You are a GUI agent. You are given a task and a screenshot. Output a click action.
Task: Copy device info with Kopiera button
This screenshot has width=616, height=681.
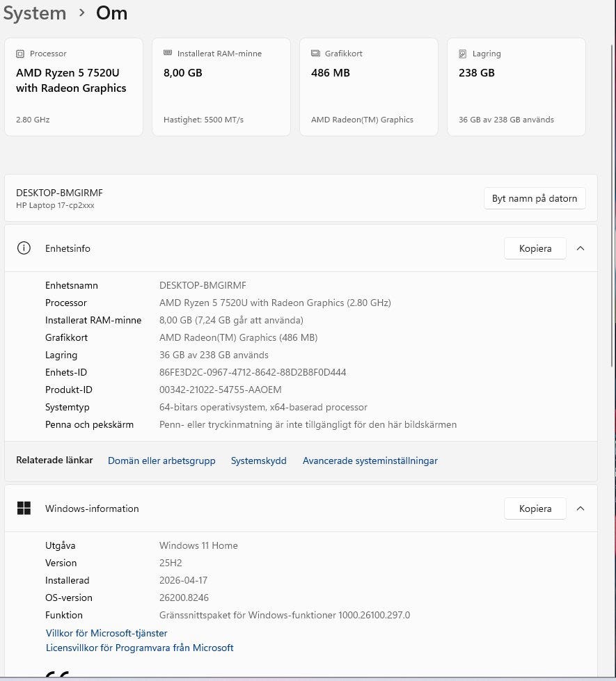coord(535,248)
